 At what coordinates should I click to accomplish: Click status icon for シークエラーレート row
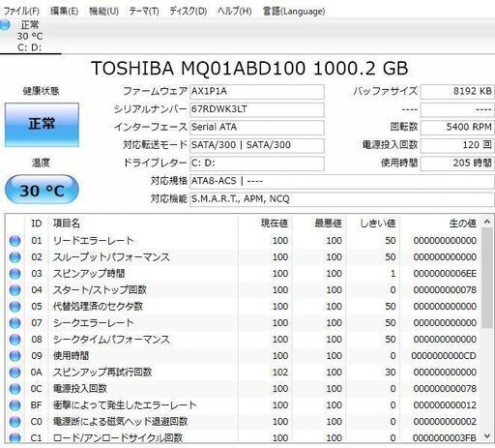coord(15,323)
